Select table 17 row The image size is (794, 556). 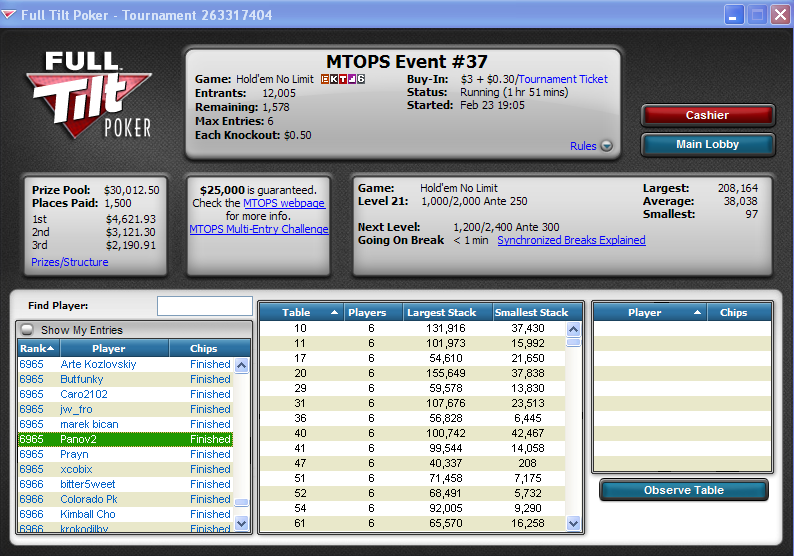click(x=413, y=358)
